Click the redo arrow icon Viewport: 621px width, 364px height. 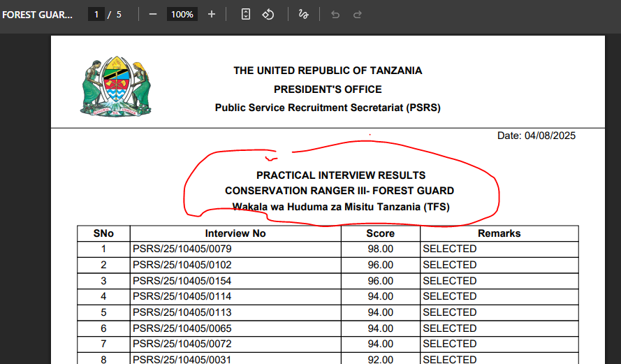pyautogui.click(x=358, y=14)
